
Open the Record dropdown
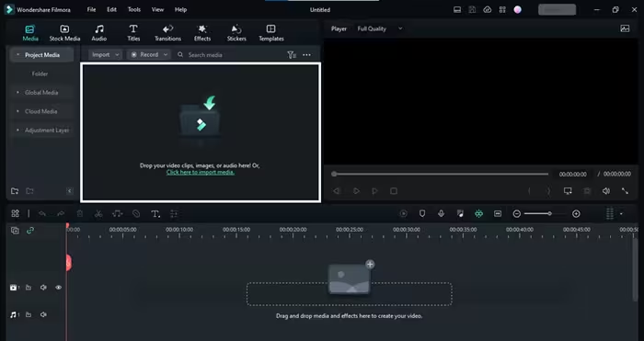pos(149,54)
